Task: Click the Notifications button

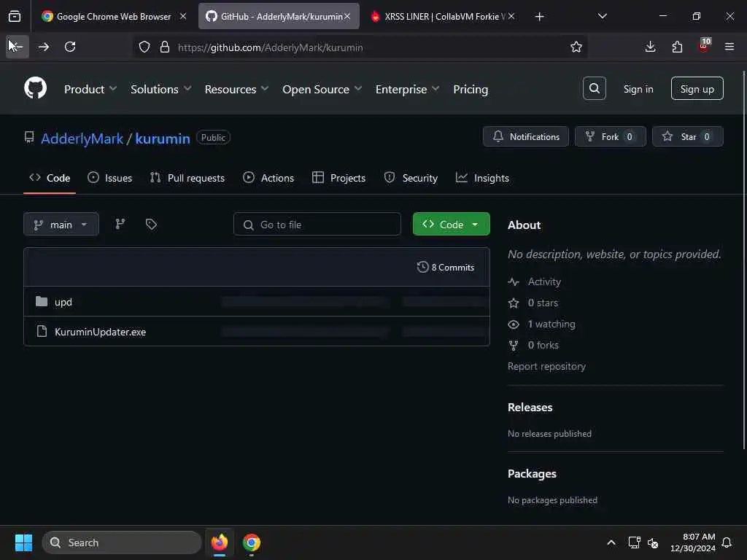Action: (x=526, y=136)
